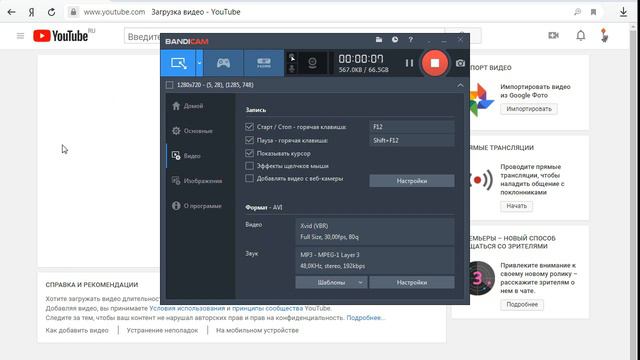The image size is (640, 360).
Task: Open the Шаблоны presets dropdown
Action: click(331, 282)
